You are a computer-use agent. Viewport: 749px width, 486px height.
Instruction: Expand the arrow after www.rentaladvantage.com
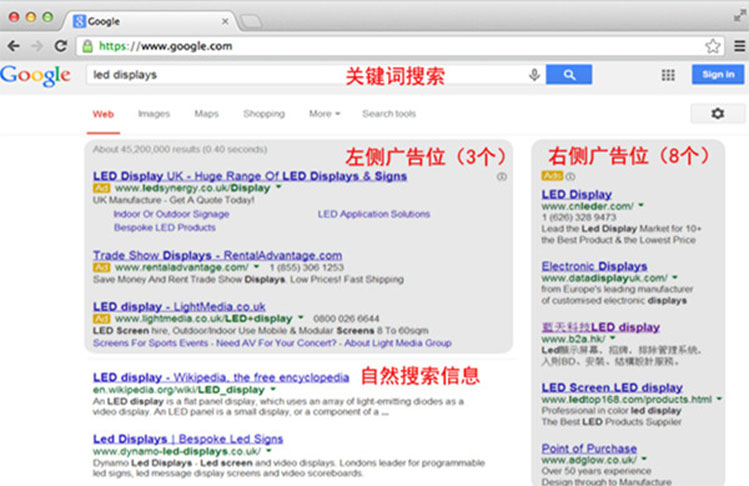(257, 267)
